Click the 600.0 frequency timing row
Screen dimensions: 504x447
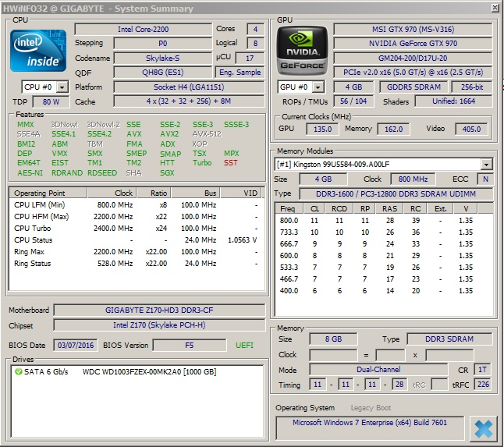(383, 255)
